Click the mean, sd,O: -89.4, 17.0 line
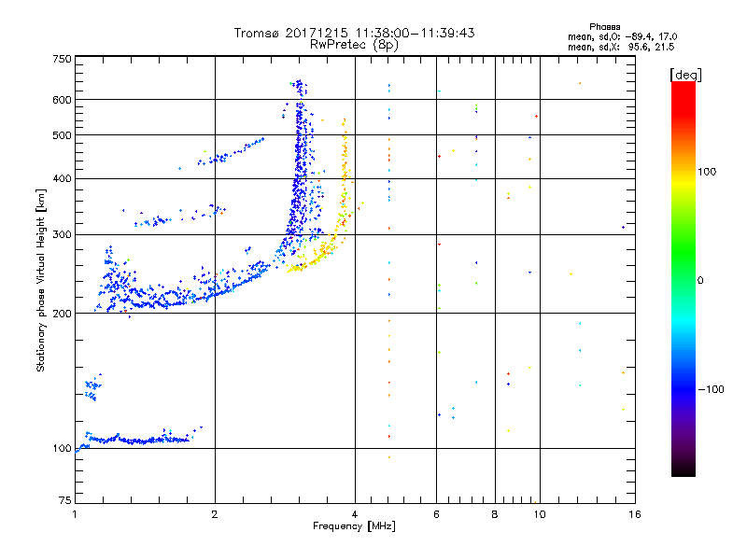Screen dimensions: 747x560 click(622, 36)
